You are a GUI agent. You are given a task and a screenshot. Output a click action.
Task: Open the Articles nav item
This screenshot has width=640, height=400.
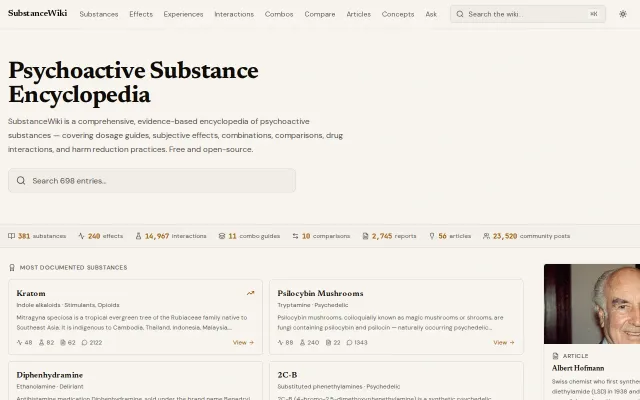(x=358, y=14)
